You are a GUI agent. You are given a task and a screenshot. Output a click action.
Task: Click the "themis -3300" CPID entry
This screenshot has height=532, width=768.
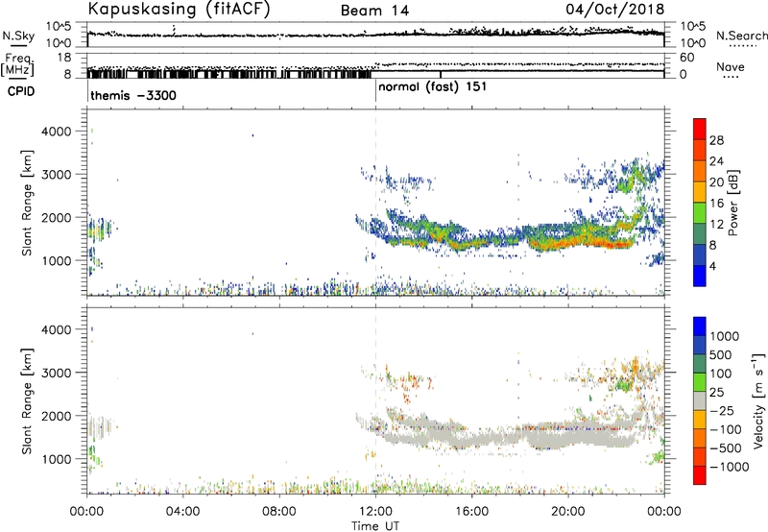click(133, 95)
